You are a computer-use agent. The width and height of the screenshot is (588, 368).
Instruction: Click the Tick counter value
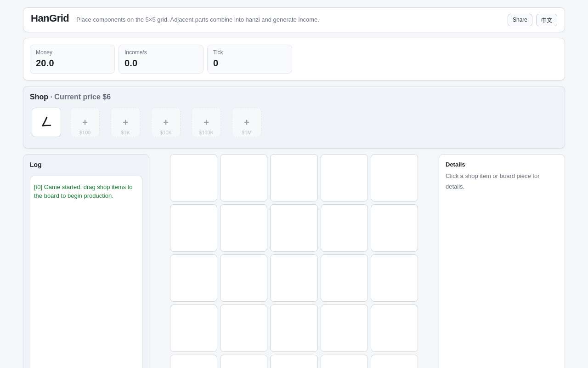215,63
